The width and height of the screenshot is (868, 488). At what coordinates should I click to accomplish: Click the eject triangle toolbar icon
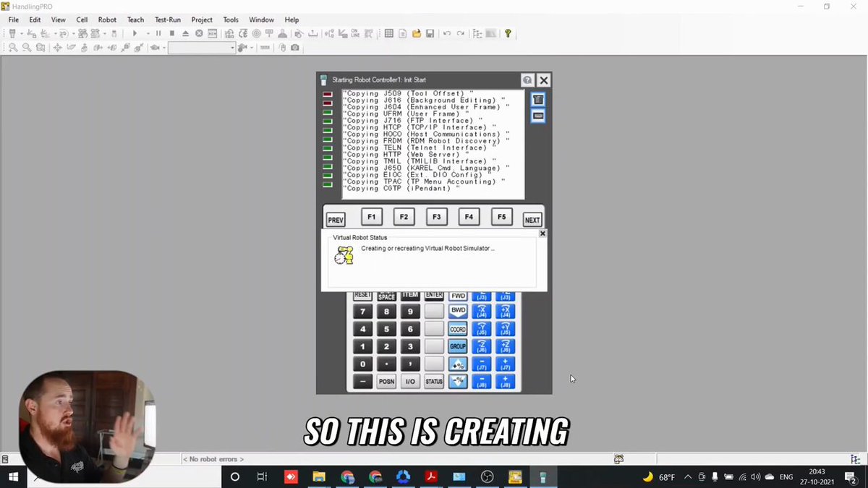[x=185, y=33]
